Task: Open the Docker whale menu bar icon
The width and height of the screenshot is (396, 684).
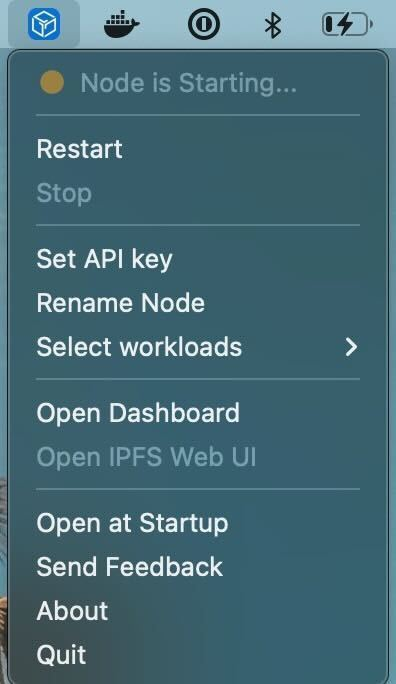Action: [x=122, y=24]
